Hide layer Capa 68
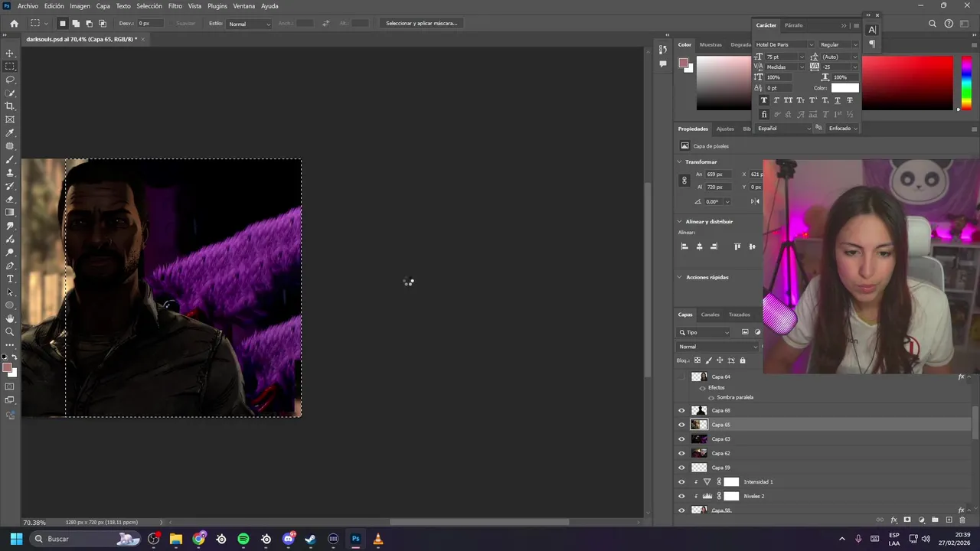This screenshot has width=980, height=551. pos(681,411)
